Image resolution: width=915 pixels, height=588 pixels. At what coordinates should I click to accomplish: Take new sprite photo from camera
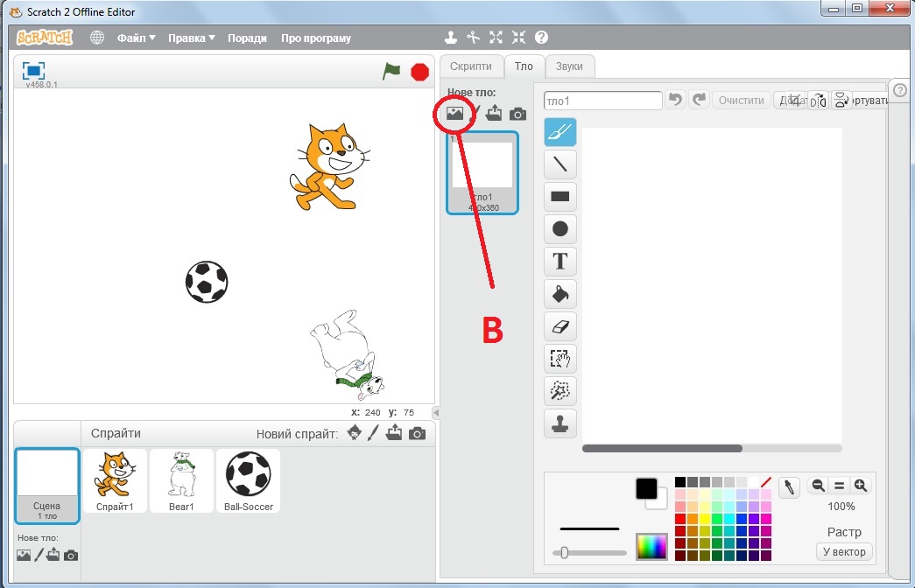[418, 433]
